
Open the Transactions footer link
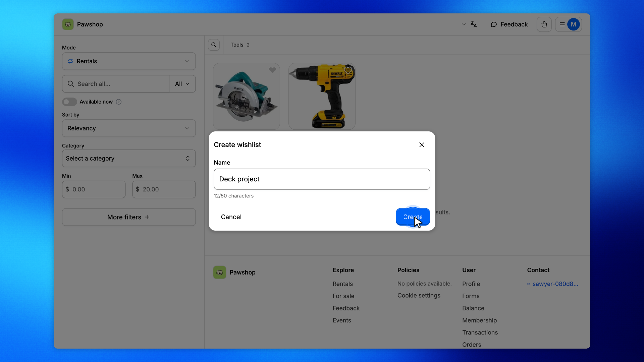[x=480, y=333]
